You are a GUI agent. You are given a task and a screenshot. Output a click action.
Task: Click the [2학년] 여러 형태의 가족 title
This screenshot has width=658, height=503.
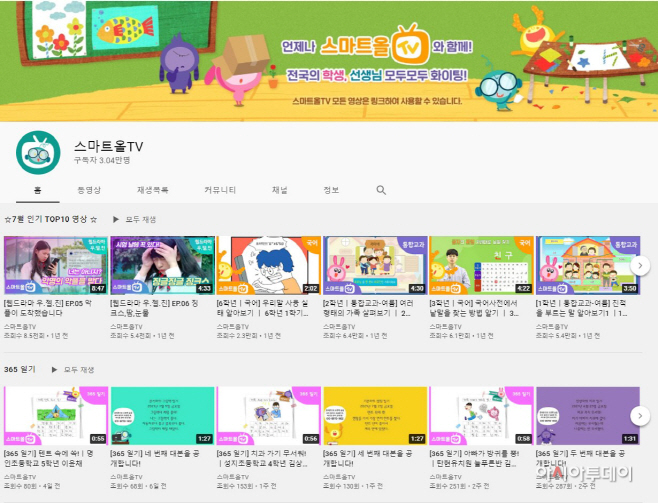368,308
